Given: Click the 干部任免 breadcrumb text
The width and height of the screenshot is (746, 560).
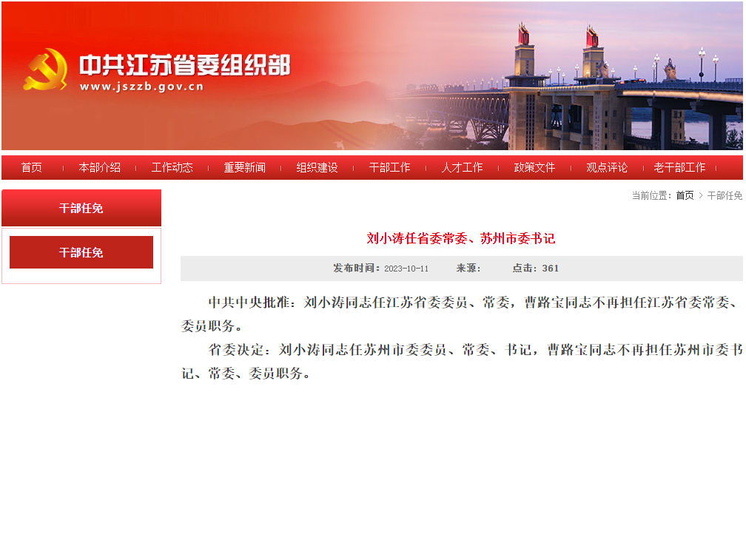Looking at the screenshot, I should point(725,195).
